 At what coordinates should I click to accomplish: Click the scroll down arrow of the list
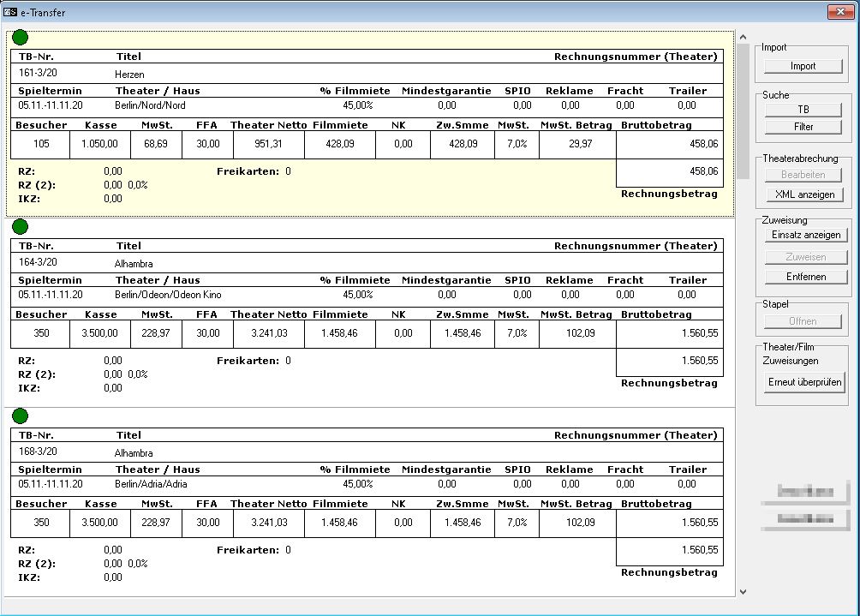[743, 591]
